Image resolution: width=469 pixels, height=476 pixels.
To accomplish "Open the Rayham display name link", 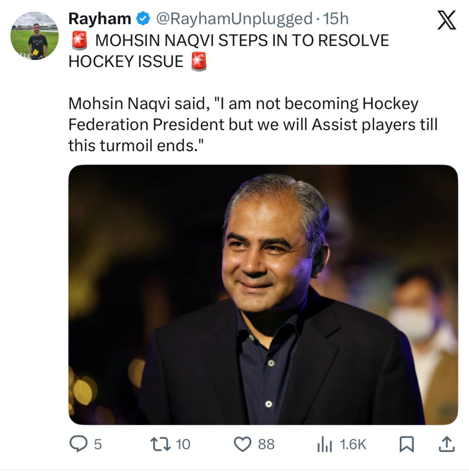I will coord(100,19).
